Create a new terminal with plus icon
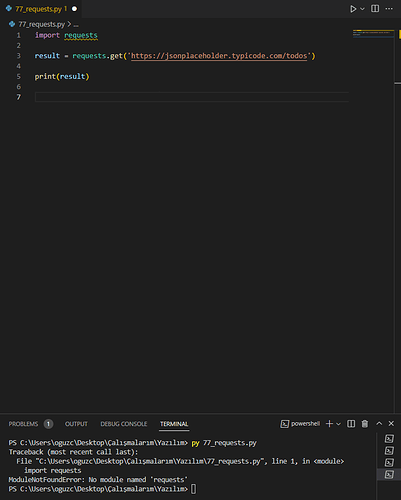This screenshot has height=500, width=401. 329,424
